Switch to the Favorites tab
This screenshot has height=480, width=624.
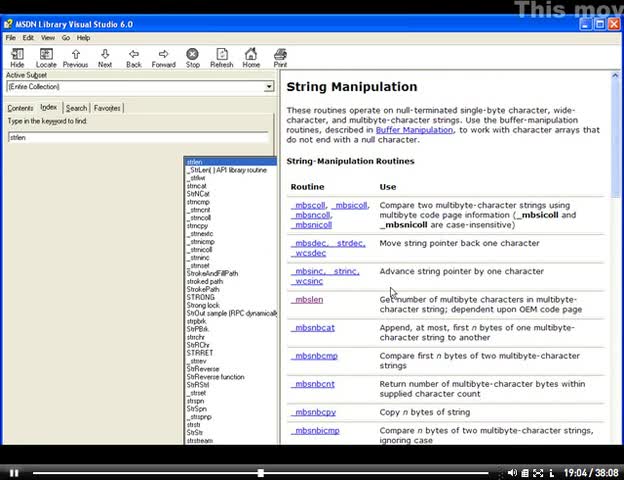[x=107, y=108]
